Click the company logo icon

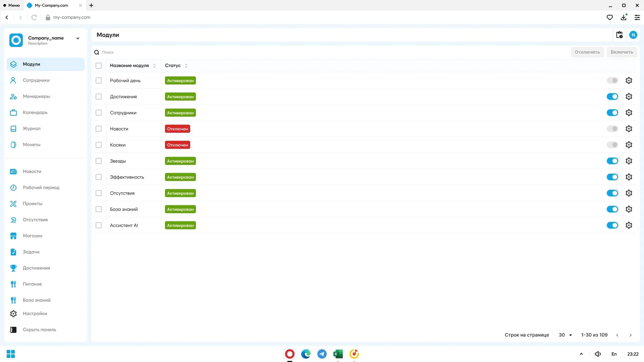[x=16, y=40]
